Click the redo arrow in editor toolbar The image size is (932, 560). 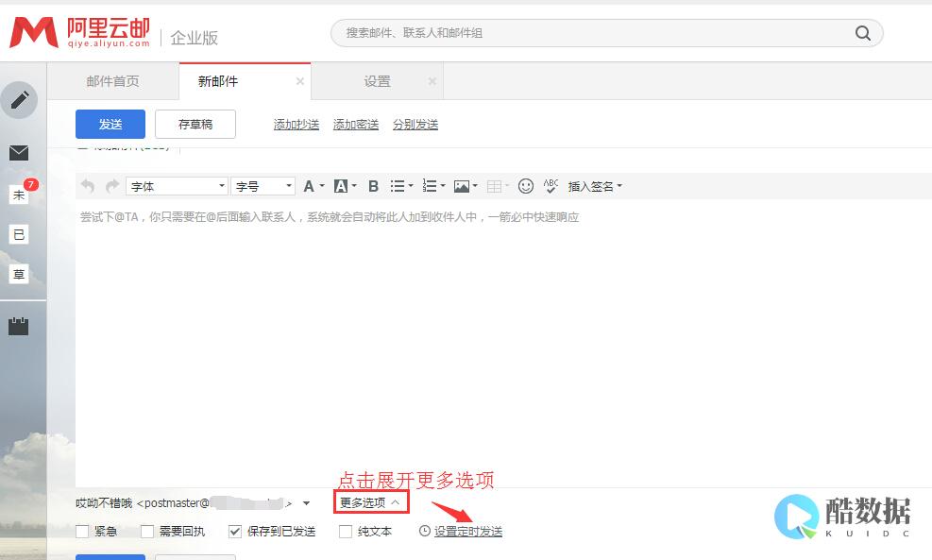pos(111,186)
